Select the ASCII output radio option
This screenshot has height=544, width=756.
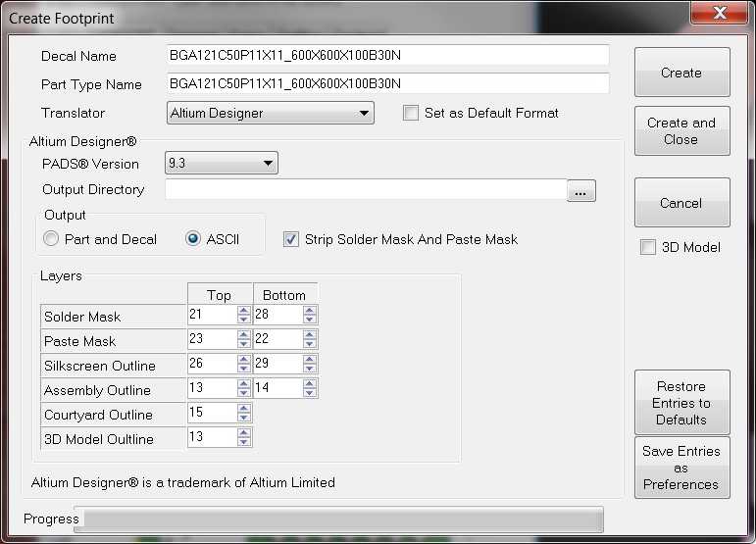coord(193,239)
